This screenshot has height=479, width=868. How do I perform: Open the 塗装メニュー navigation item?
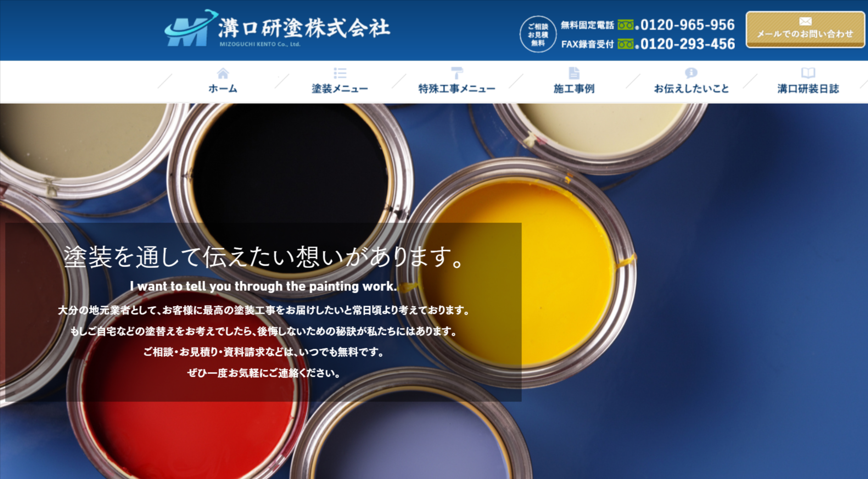(340, 89)
